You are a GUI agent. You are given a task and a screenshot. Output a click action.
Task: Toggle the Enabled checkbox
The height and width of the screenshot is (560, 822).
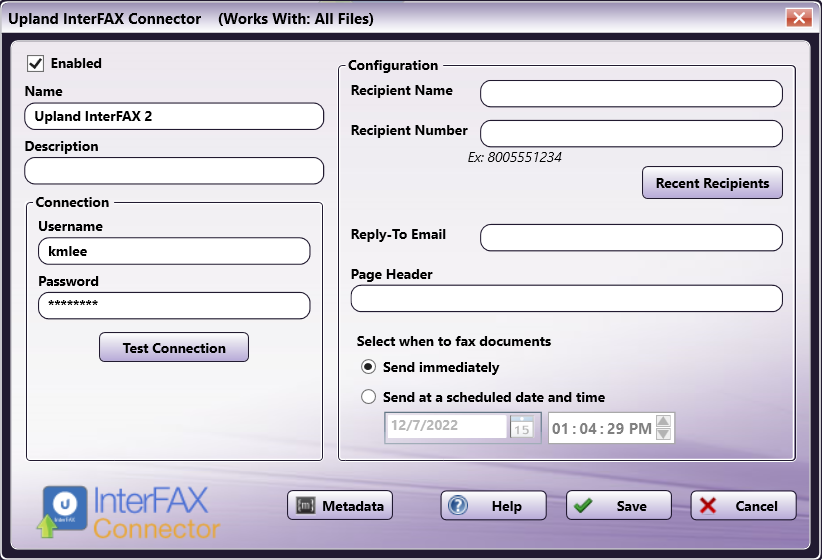[x=36, y=63]
